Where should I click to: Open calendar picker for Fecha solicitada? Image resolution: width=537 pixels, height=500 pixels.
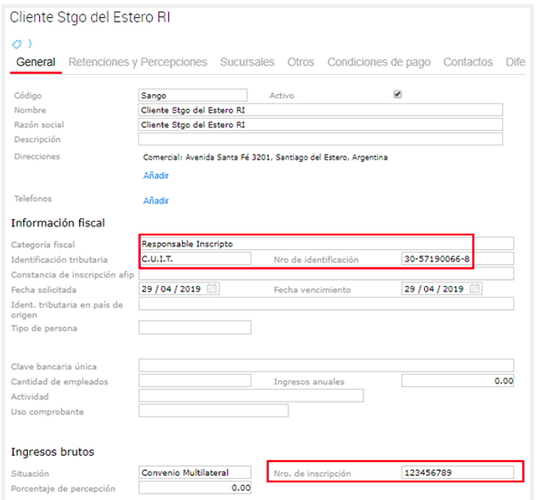pyautogui.click(x=212, y=289)
